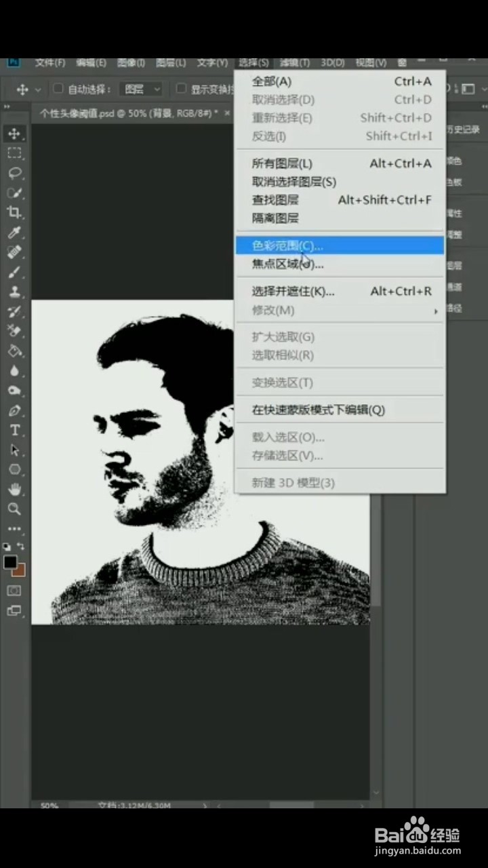Image resolution: width=488 pixels, height=868 pixels.
Task: Choose 取消选择图层(S) menu entry
Action: click(340, 182)
